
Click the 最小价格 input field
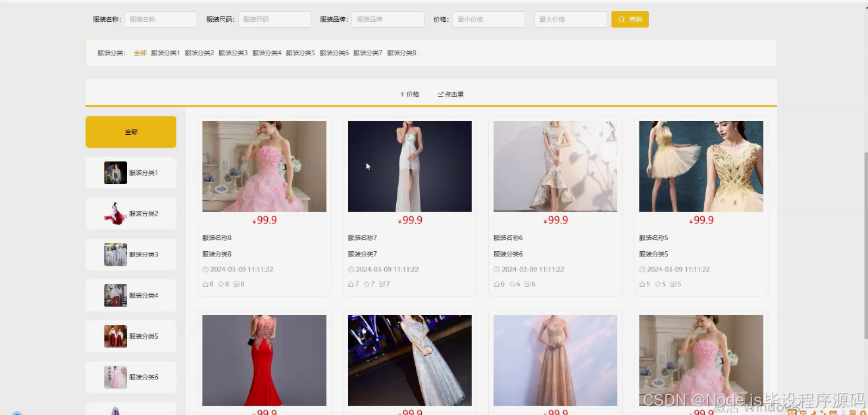(x=488, y=20)
